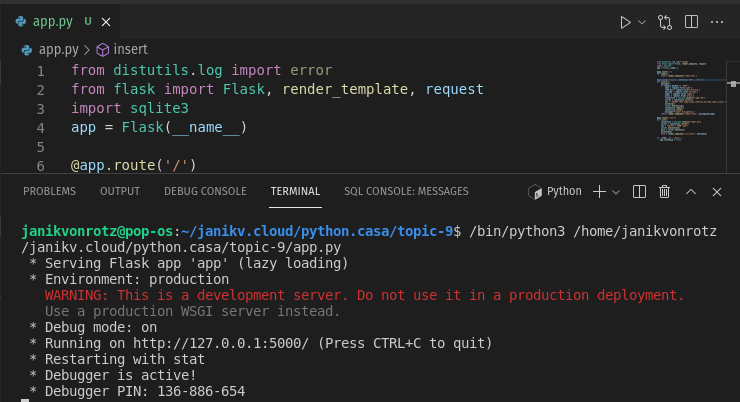Open editor More Actions ellipsis menu
Viewport: 740px width, 402px height.
click(716, 21)
